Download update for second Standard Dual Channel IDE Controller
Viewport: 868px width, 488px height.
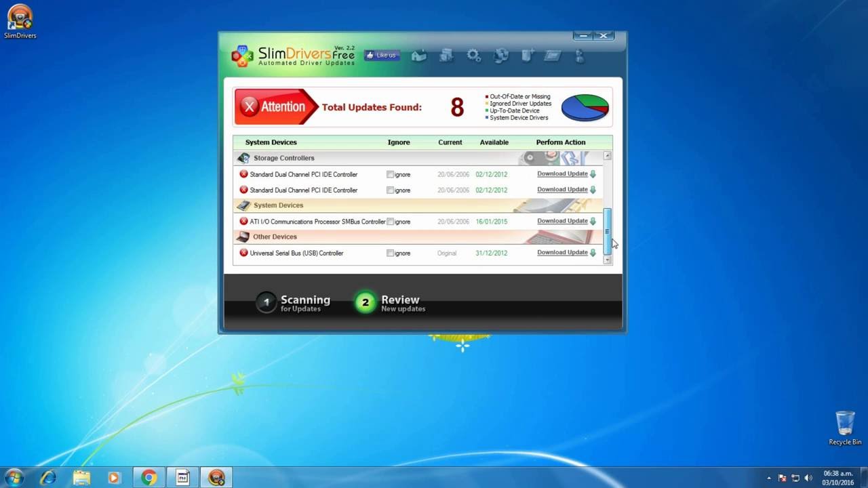pos(562,189)
